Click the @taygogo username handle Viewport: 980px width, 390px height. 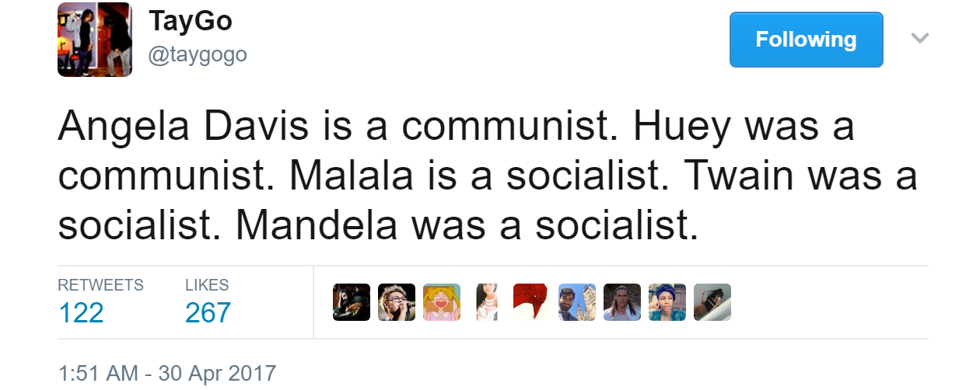tap(198, 55)
